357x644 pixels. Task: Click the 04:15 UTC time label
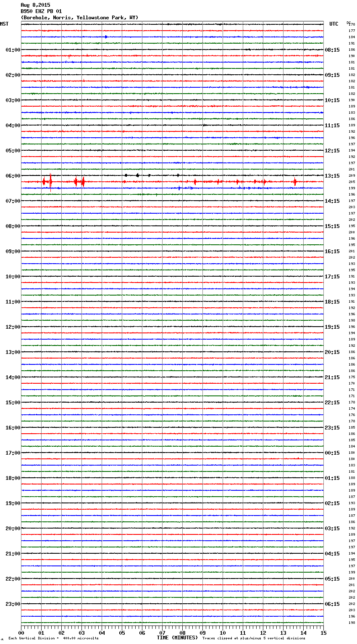[332, 554]
